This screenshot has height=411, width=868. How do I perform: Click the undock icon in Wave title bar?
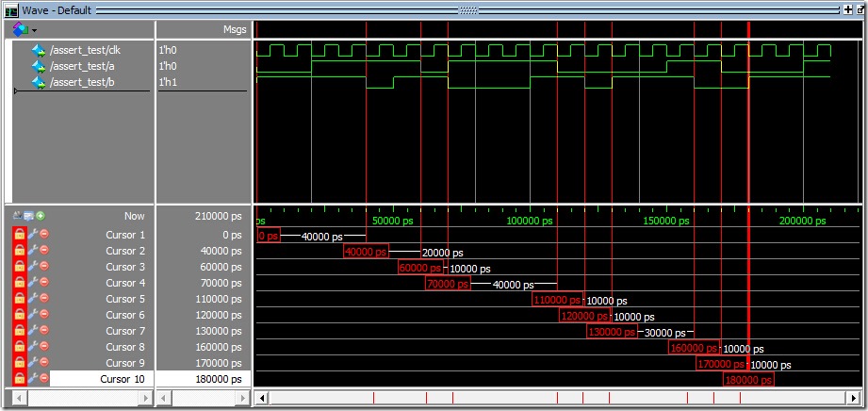pyautogui.click(x=860, y=9)
